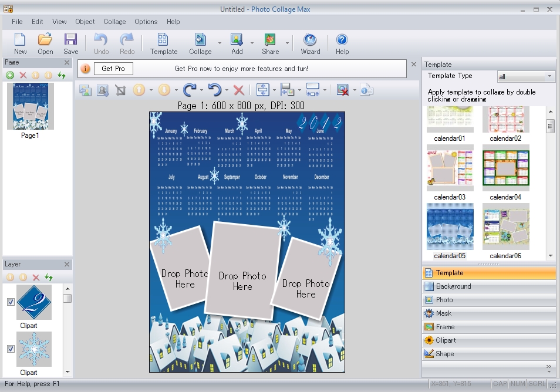560x392 pixels.
Task: Select the calendar04 template thumbnail
Action: pyautogui.click(x=505, y=168)
